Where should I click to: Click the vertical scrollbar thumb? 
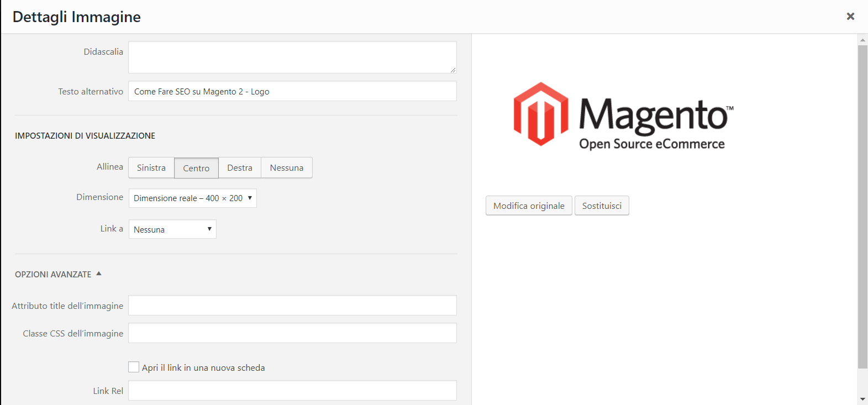(x=862, y=207)
